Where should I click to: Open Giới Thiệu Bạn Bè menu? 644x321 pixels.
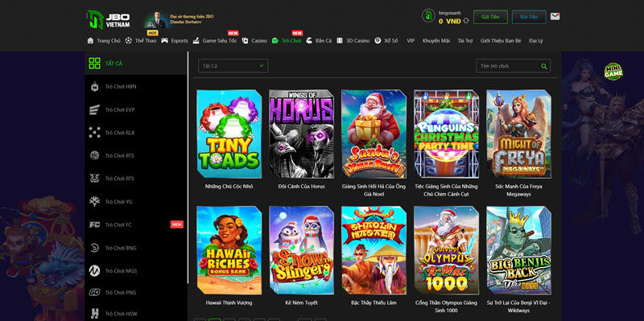coord(501,41)
